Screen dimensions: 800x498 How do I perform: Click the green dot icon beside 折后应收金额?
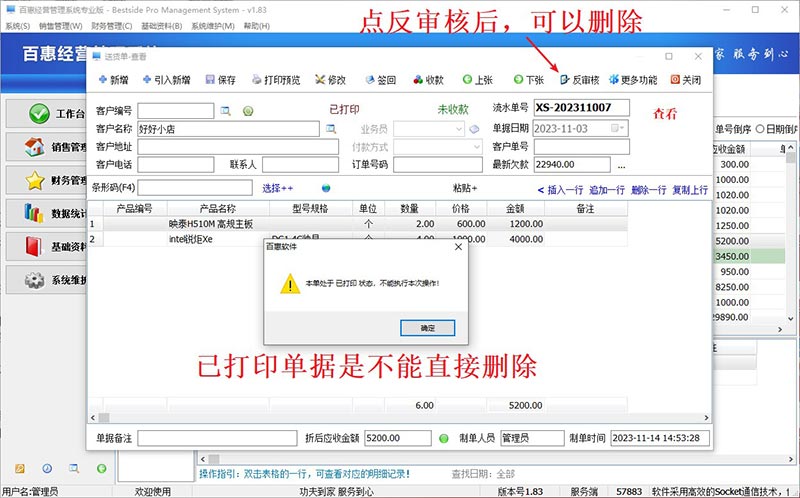click(444, 438)
